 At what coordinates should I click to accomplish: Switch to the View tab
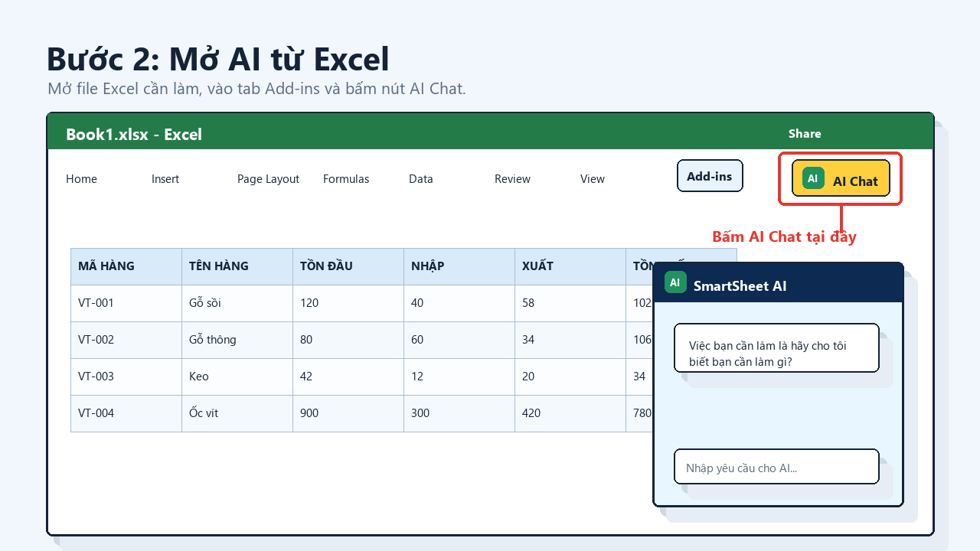coord(593,179)
